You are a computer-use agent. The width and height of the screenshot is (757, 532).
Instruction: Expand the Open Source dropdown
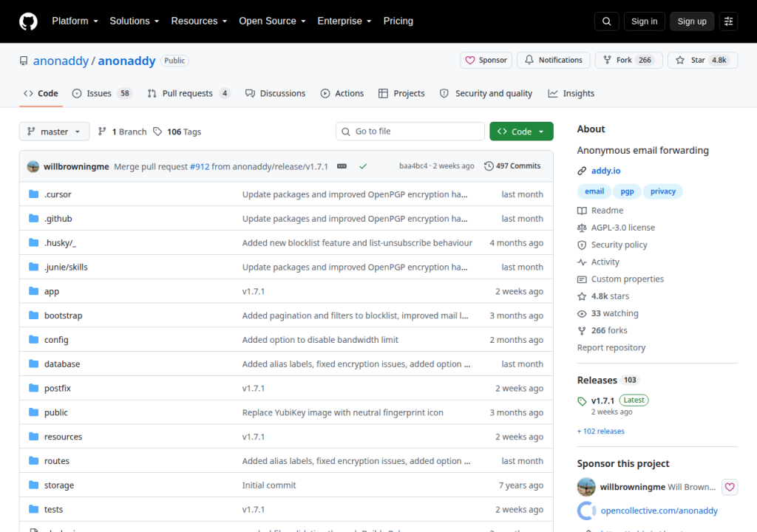click(x=272, y=21)
